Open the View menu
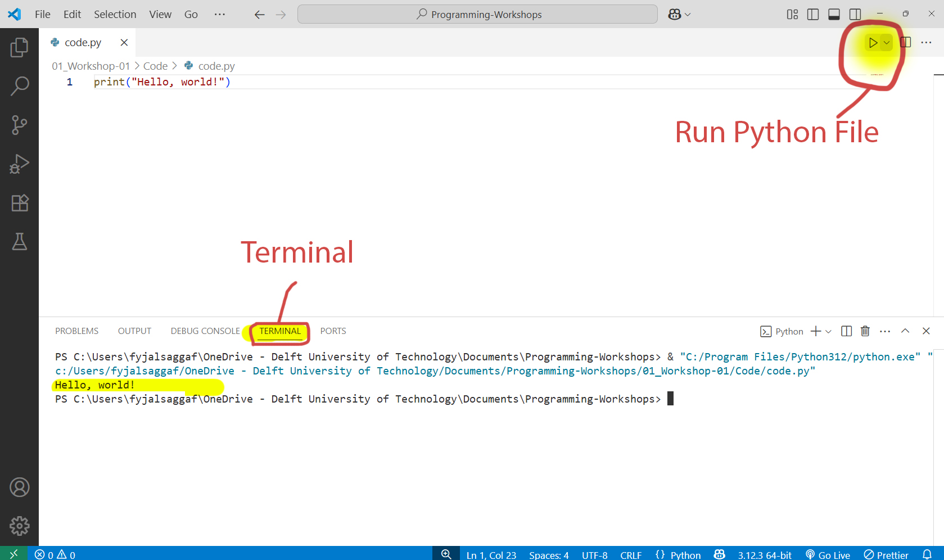The height and width of the screenshot is (560, 944). coord(160,15)
